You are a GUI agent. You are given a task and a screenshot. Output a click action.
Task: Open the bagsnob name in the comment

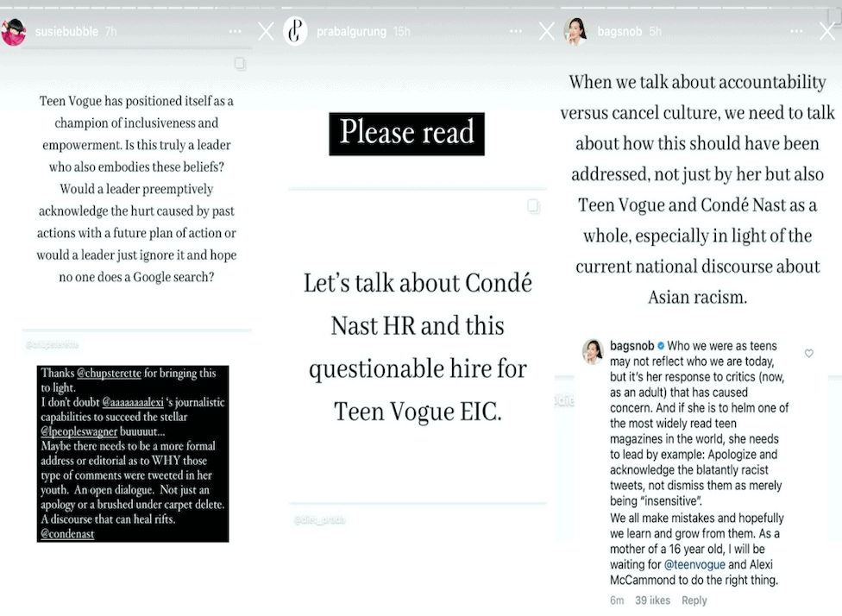click(632, 346)
